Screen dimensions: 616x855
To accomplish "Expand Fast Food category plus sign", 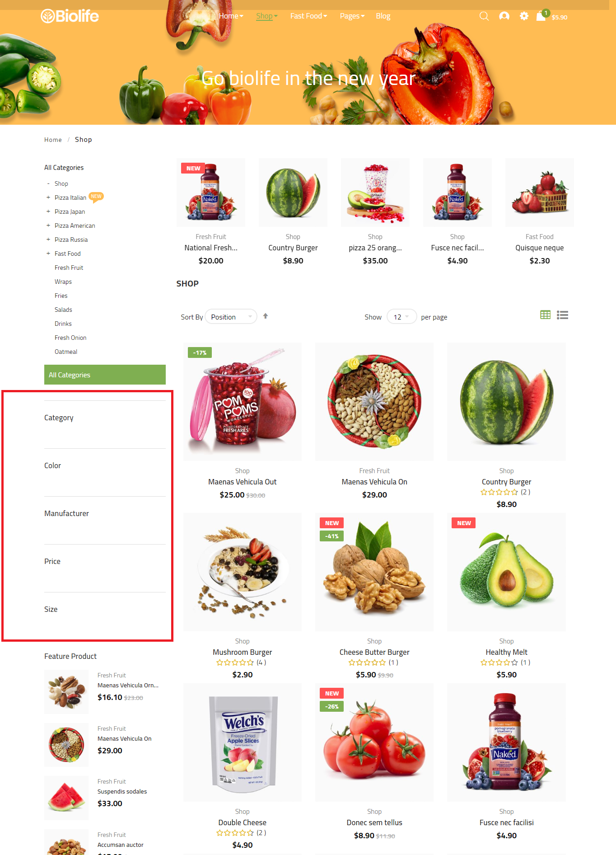I will [48, 254].
